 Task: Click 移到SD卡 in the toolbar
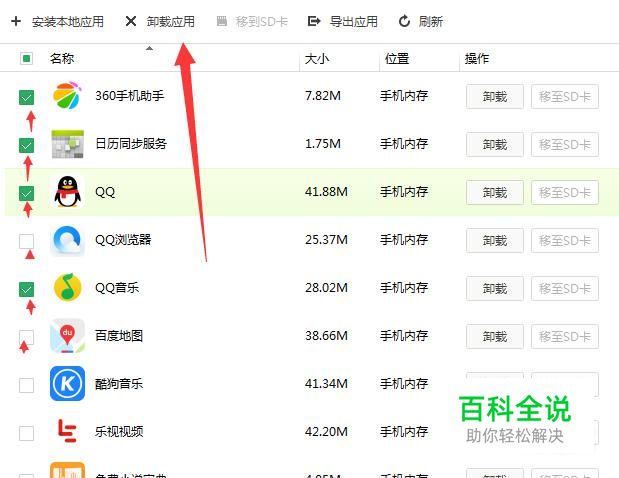pos(262,21)
